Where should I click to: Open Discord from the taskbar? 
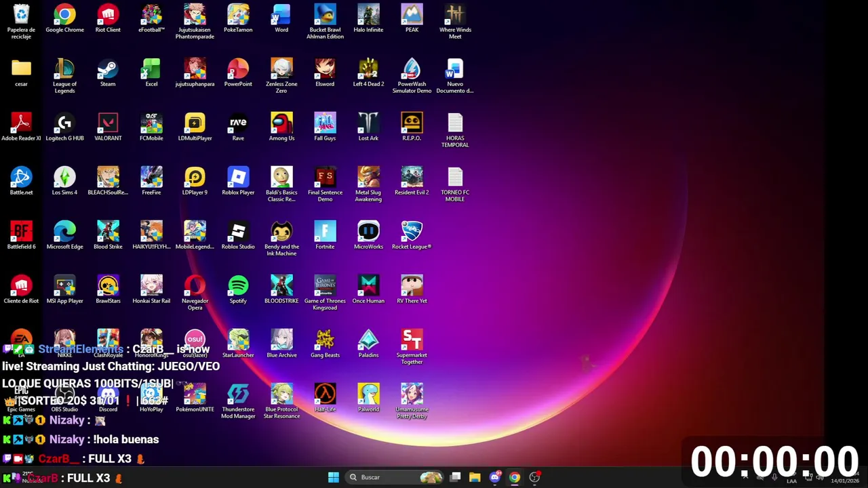(x=494, y=477)
